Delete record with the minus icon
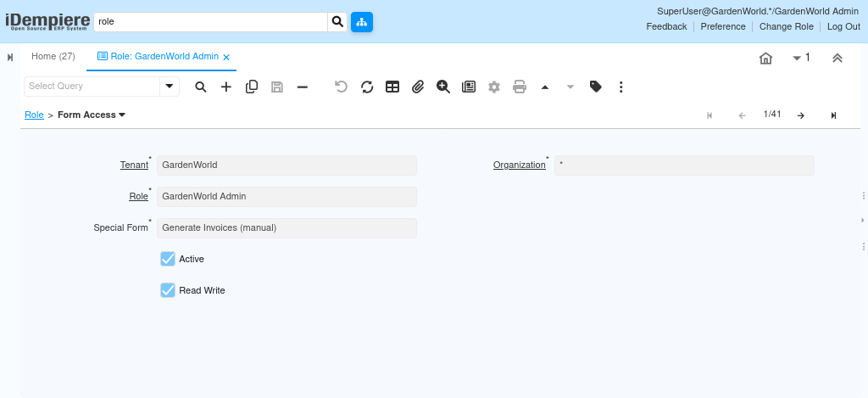Image resolution: width=868 pixels, height=398 pixels. pyautogui.click(x=303, y=87)
